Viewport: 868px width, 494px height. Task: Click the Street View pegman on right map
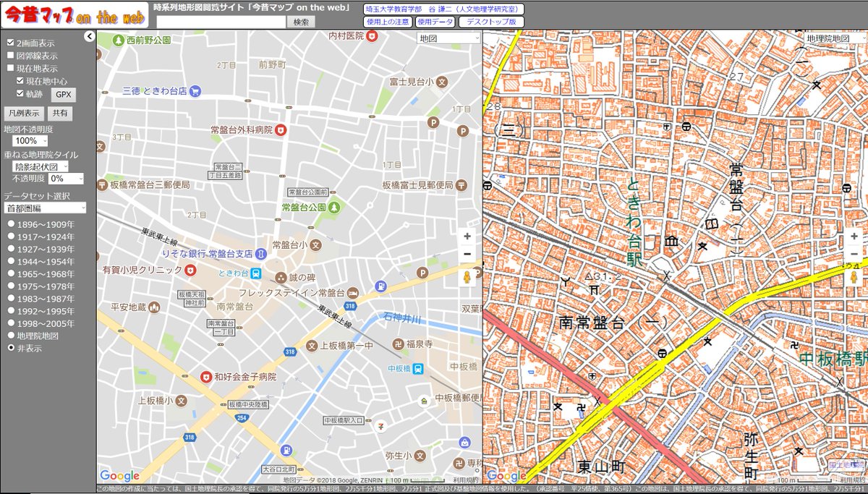coord(854,278)
